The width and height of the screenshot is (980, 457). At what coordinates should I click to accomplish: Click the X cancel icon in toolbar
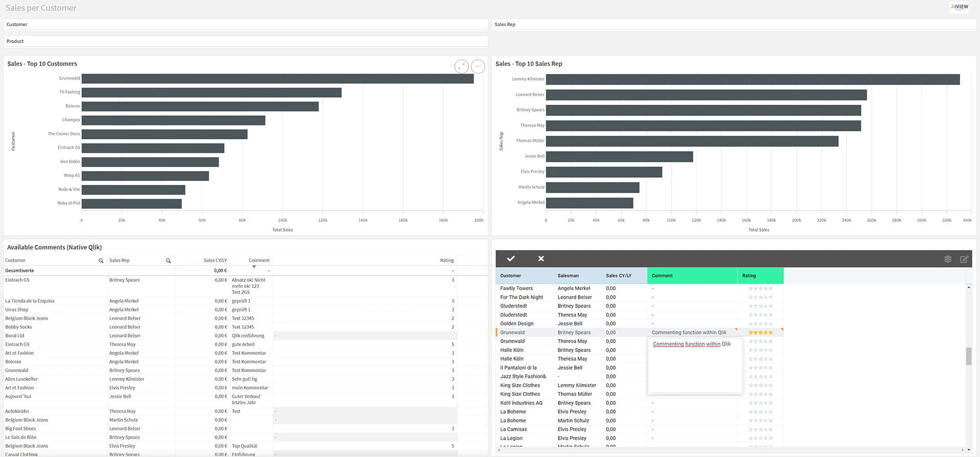tap(541, 259)
